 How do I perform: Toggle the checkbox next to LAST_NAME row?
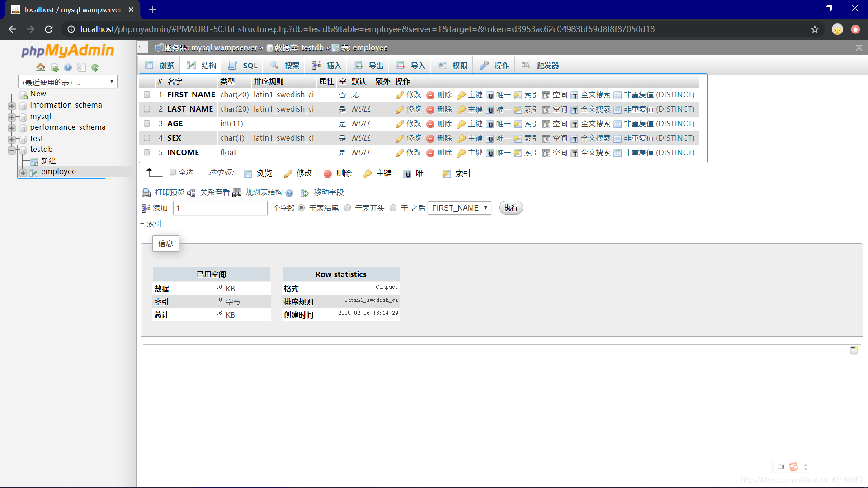pyautogui.click(x=147, y=109)
